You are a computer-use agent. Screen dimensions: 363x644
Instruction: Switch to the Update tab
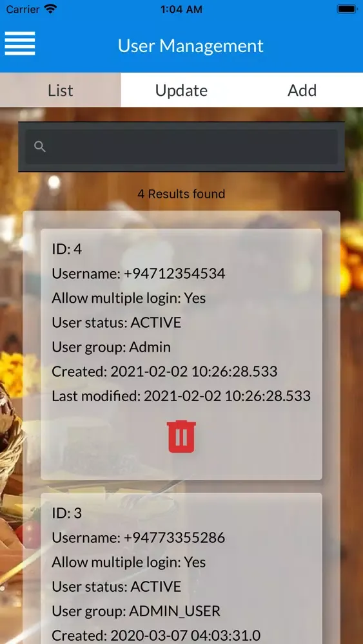click(x=181, y=90)
